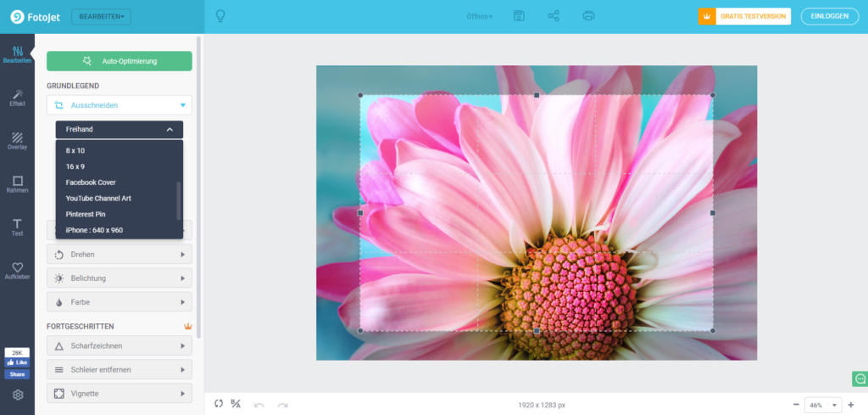Open the Text sidebar tool
868x415 pixels.
click(17, 227)
